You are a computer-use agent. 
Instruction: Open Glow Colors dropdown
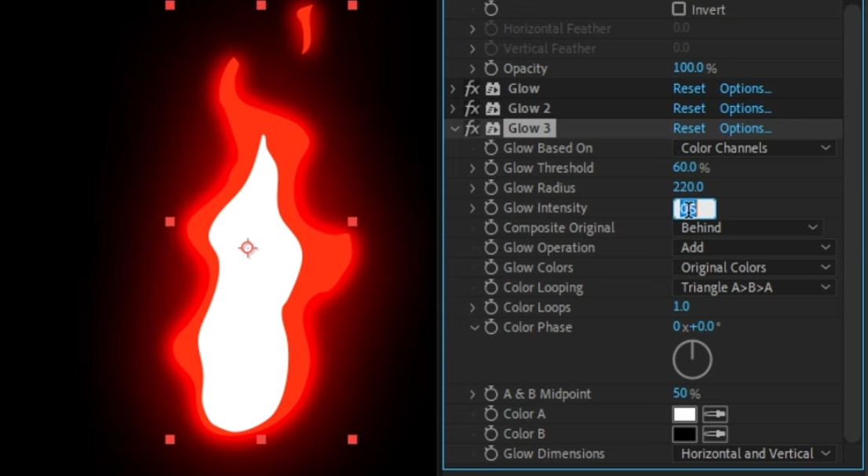coord(754,268)
